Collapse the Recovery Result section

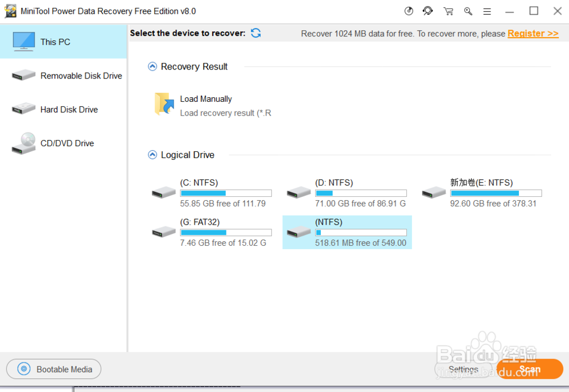click(152, 67)
